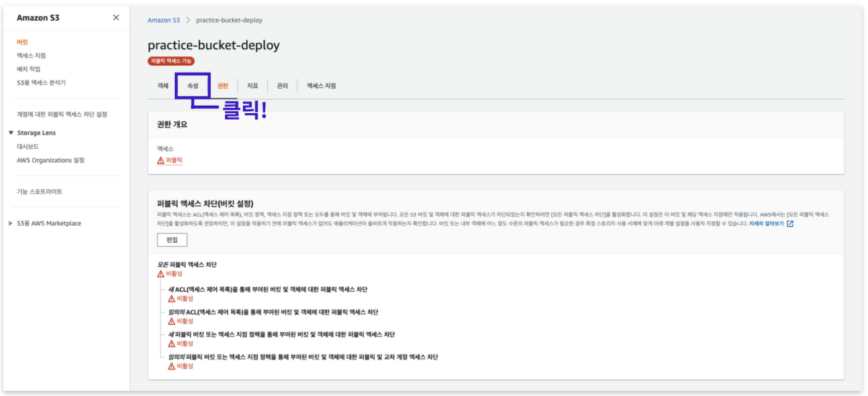Select the 권한 tab
868x396 pixels.
pyautogui.click(x=222, y=86)
